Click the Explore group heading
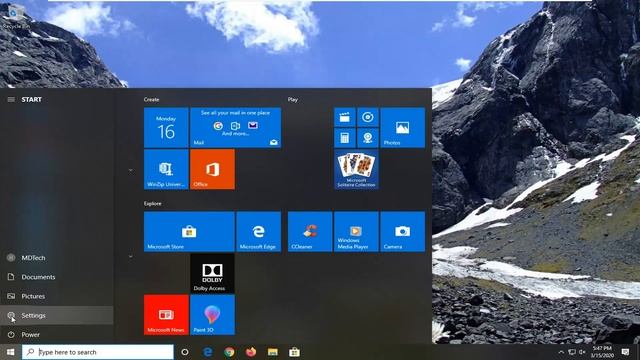640x360 pixels. pyautogui.click(x=153, y=203)
